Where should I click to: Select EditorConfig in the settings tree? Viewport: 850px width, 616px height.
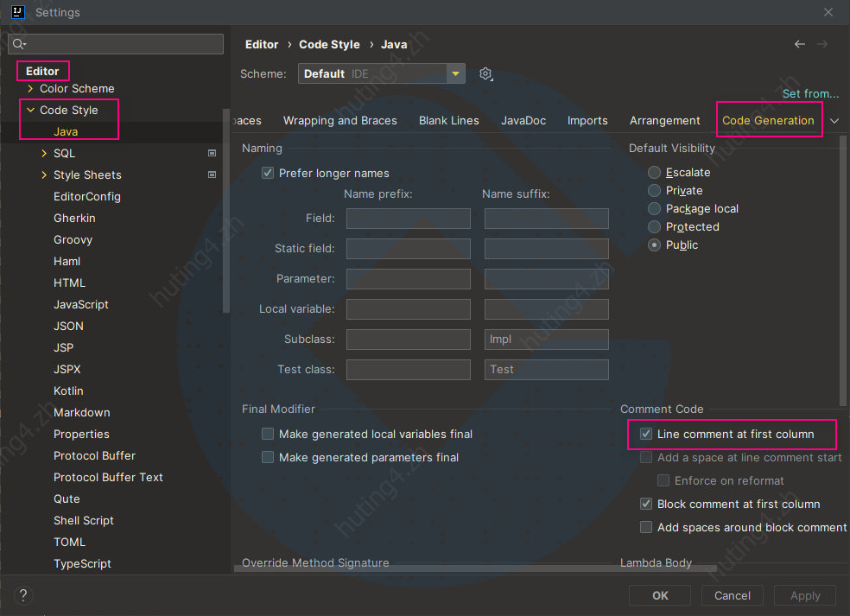pyautogui.click(x=86, y=197)
